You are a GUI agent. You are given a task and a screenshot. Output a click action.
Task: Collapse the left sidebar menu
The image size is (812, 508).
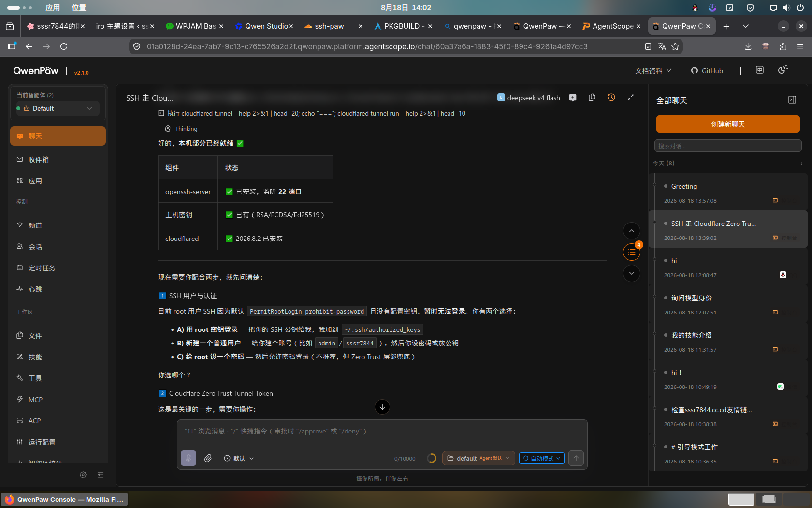[101, 475]
